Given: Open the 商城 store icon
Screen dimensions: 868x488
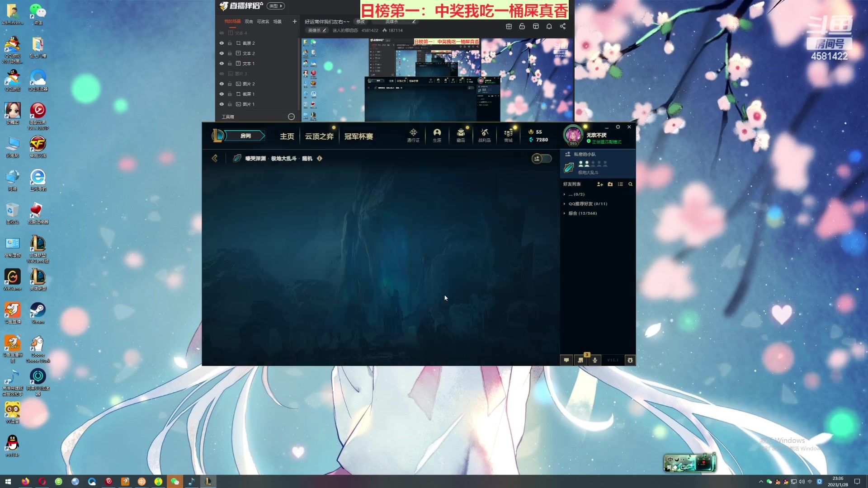Looking at the screenshot, I should click(x=509, y=135).
